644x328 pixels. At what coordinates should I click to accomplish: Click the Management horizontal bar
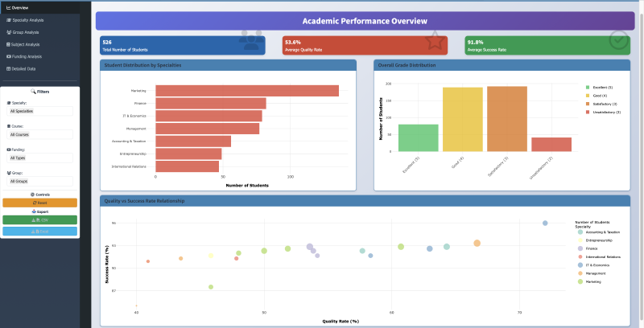208,129
